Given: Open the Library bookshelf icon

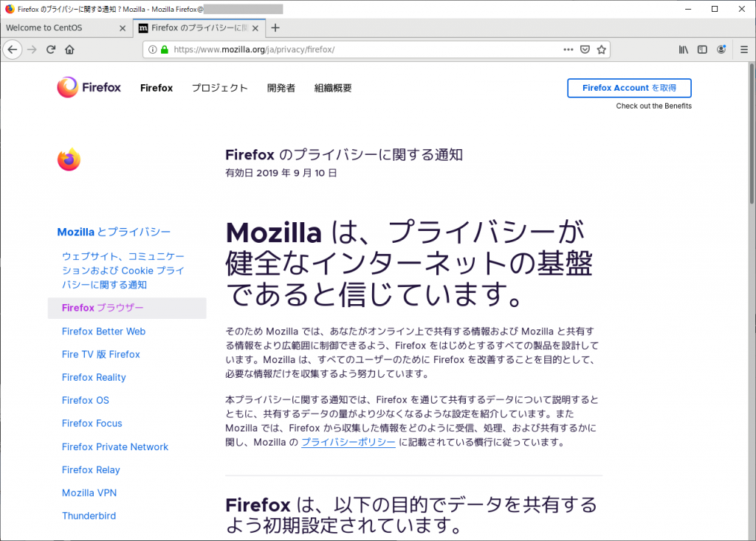Looking at the screenshot, I should [684, 49].
